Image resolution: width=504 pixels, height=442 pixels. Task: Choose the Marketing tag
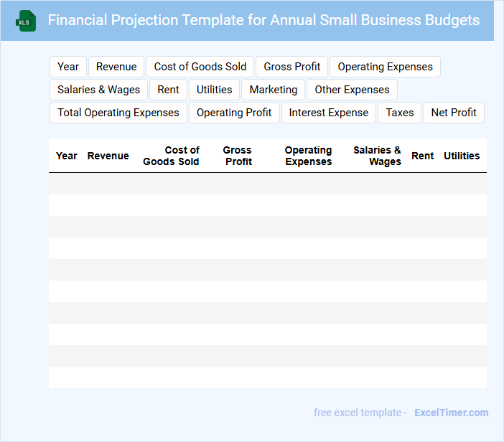coord(274,90)
